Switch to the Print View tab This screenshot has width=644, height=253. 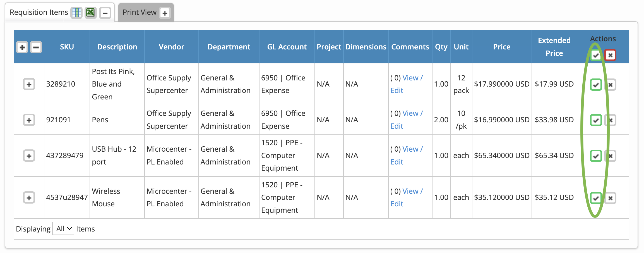click(x=139, y=12)
